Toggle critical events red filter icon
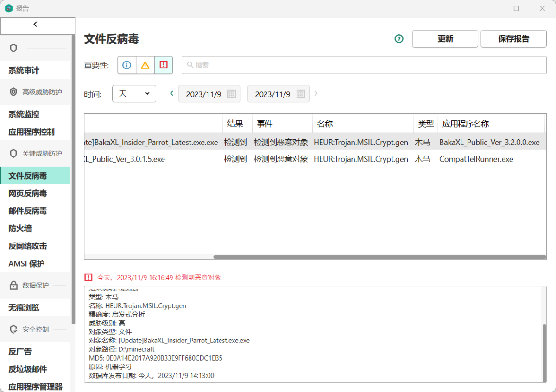Image resolution: width=556 pixels, height=392 pixels. pyautogui.click(x=164, y=65)
